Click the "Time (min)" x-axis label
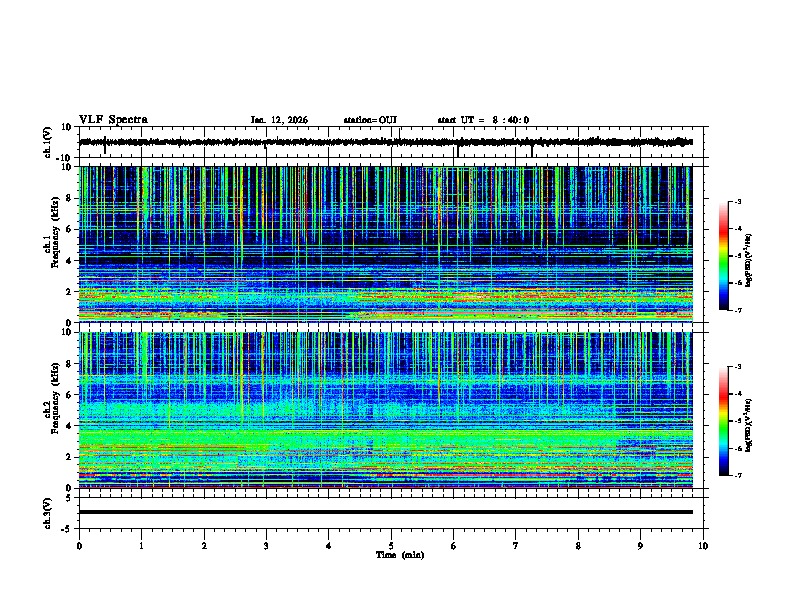This screenshot has width=792, height=612. point(400,555)
